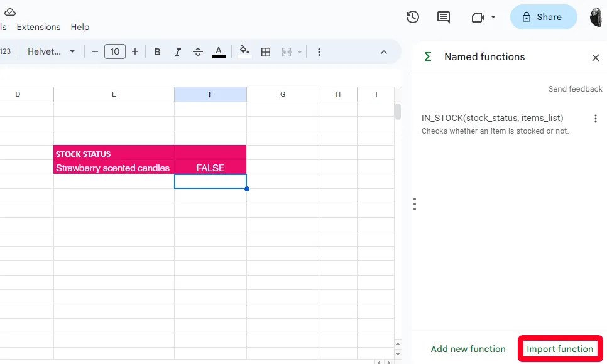This screenshot has height=364, width=607.
Task: Click the Import function button
Action: (560, 348)
